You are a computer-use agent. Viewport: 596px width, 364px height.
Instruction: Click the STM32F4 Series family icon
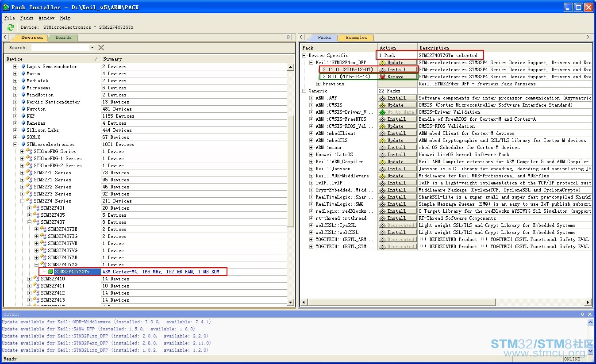(x=30, y=201)
